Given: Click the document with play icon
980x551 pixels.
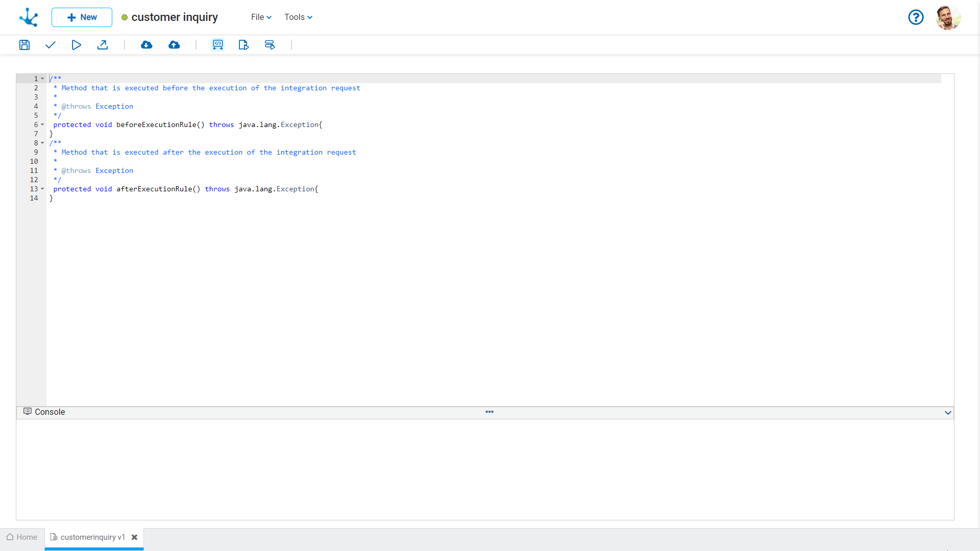Looking at the screenshot, I should pyautogui.click(x=243, y=45).
